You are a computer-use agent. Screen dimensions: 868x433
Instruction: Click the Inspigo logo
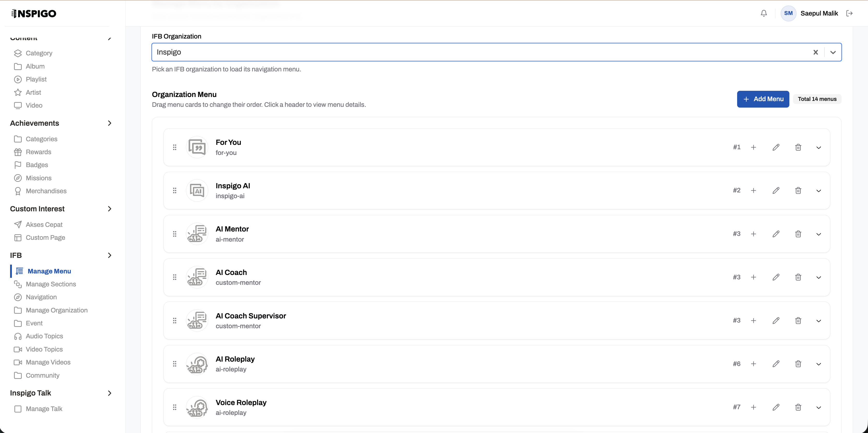click(x=34, y=13)
